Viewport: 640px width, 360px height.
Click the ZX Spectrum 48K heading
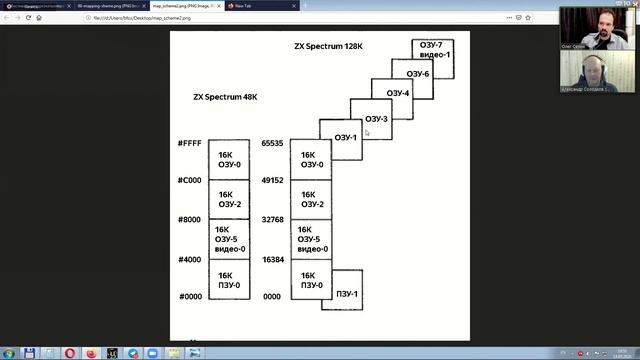(225, 97)
